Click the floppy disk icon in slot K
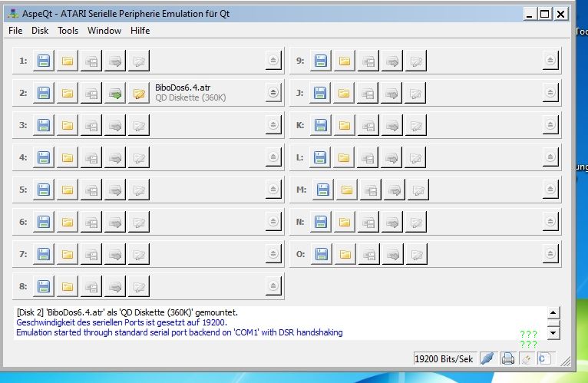 tap(321, 125)
